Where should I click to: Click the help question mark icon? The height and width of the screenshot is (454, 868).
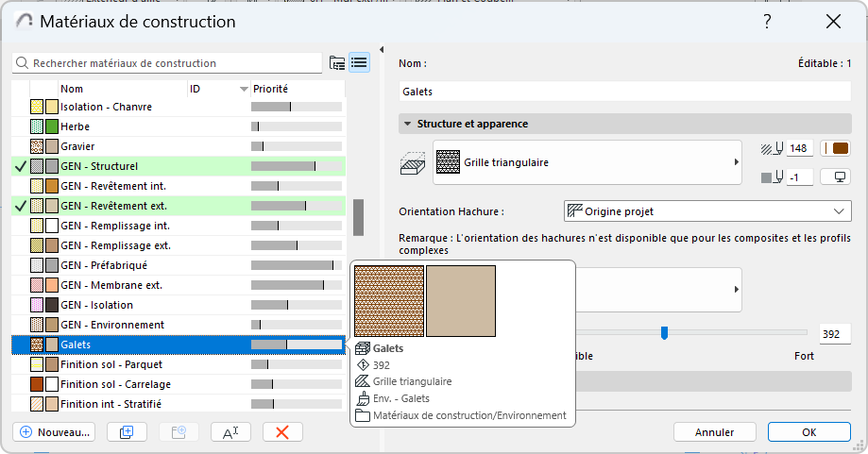pos(768,22)
